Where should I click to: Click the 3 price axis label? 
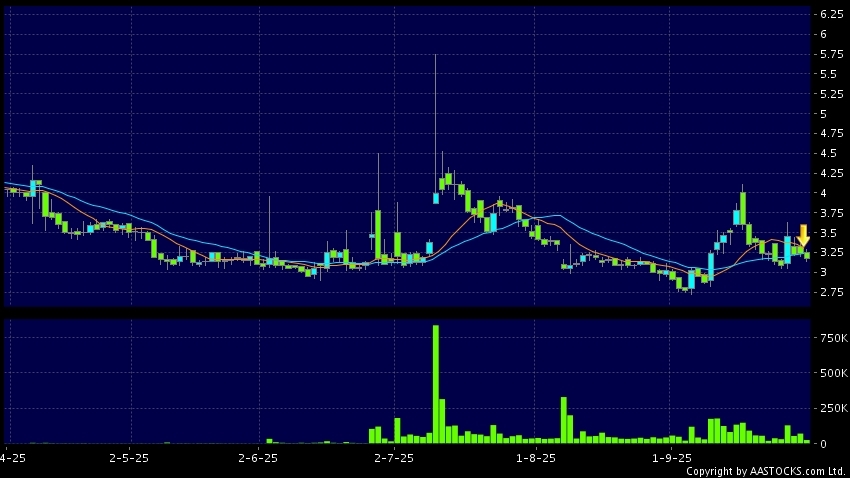tap(824, 272)
